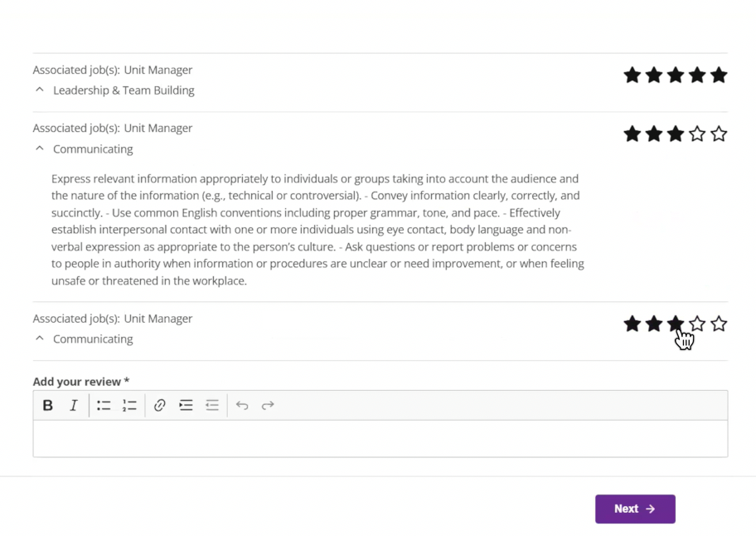Click the insert link icon in editor toolbar
Viewport: 756px width, 536px height.
[160, 406]
